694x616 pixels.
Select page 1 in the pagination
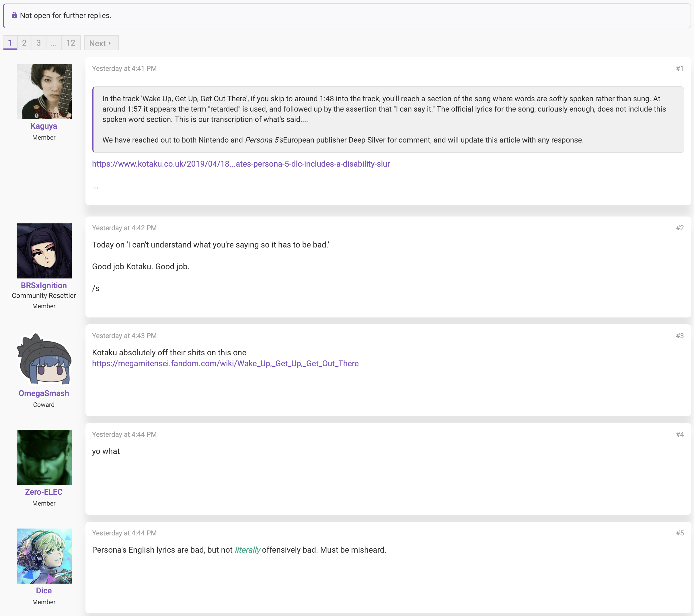tap(10, 43)
